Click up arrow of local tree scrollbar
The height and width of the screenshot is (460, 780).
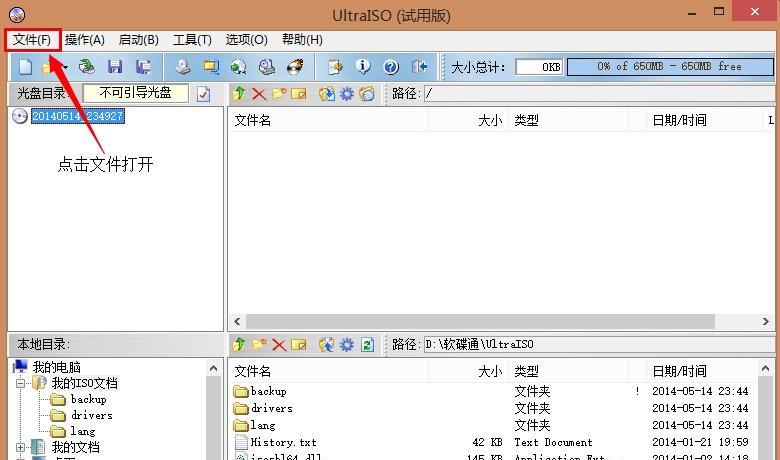tap(213, 368)
